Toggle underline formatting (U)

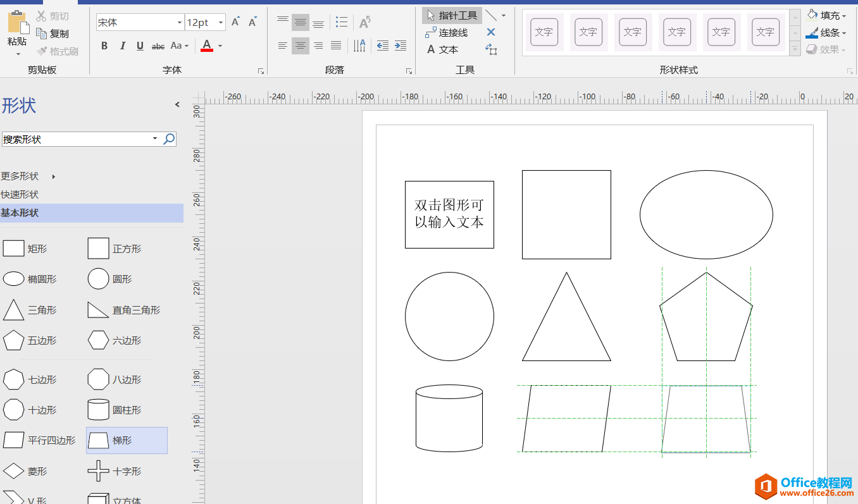pyautogui.click(x=140, y=46)
